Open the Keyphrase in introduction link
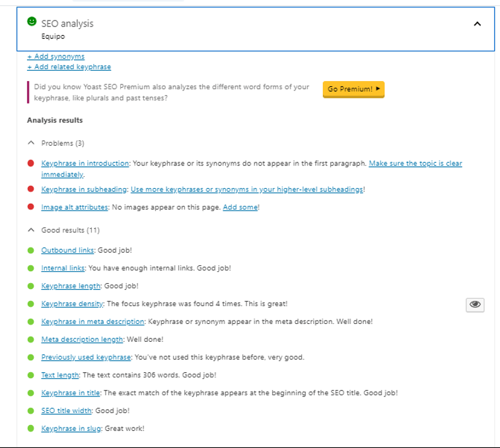Screen dimensions: 500x448 [x=85, y=164]
